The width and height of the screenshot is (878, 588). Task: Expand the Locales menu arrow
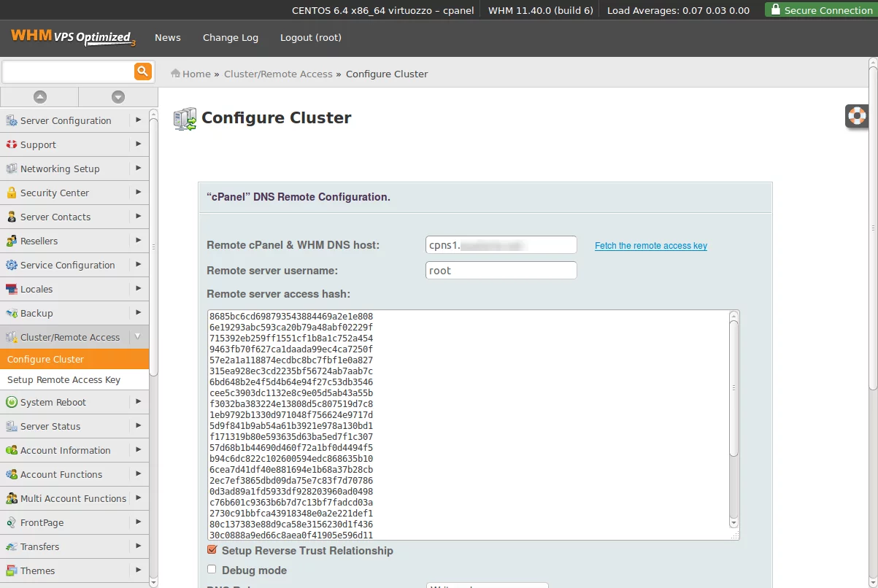(x=138, y=288)
